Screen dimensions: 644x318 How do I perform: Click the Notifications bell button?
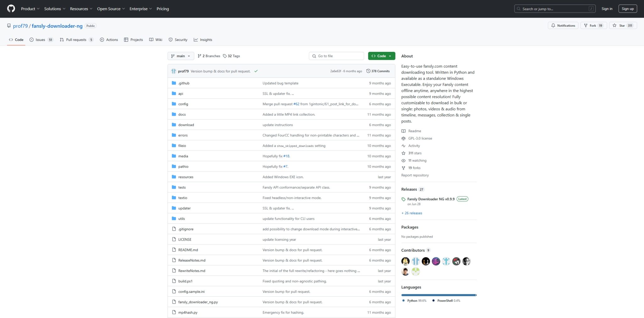pos(563,25)
